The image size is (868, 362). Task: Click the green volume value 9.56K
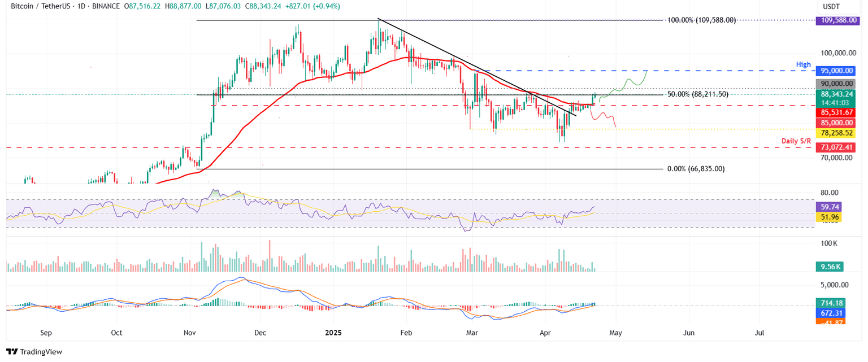click(828, 265)
